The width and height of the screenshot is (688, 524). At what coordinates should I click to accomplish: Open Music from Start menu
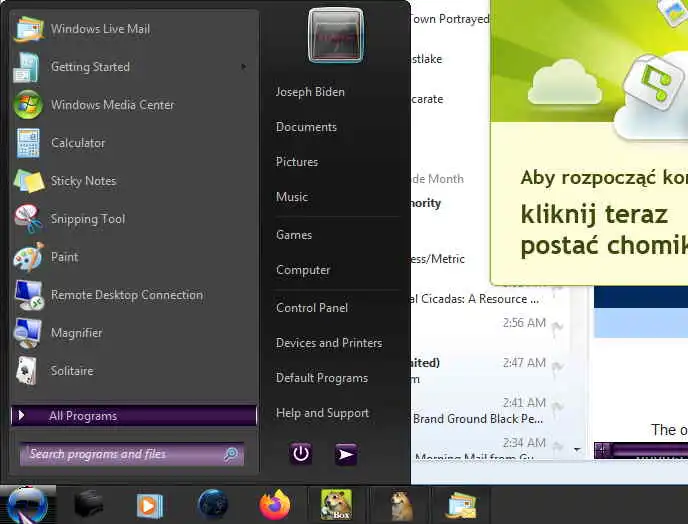292,197
